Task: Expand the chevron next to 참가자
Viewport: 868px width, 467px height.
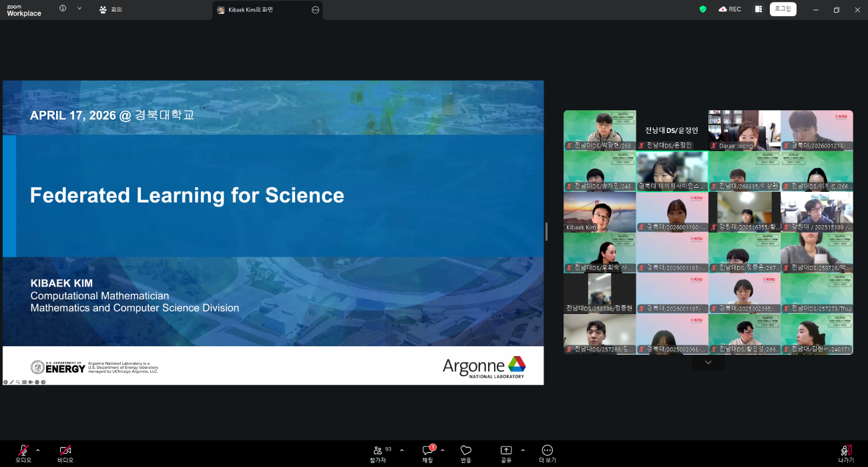Action: pyautogui.click(x=402, y=450)
